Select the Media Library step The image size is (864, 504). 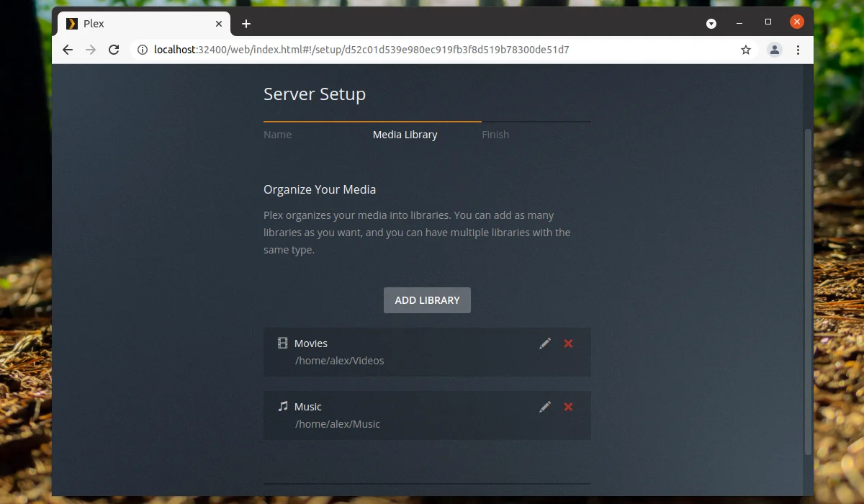[405, 135]
